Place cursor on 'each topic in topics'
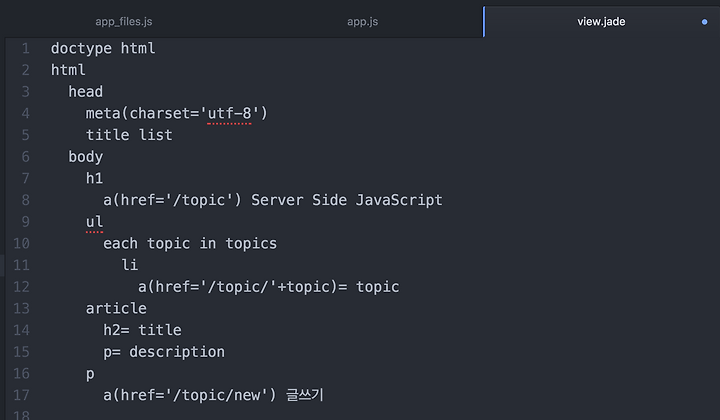Screen dimensions: 720x420 (x=190, y=243)
